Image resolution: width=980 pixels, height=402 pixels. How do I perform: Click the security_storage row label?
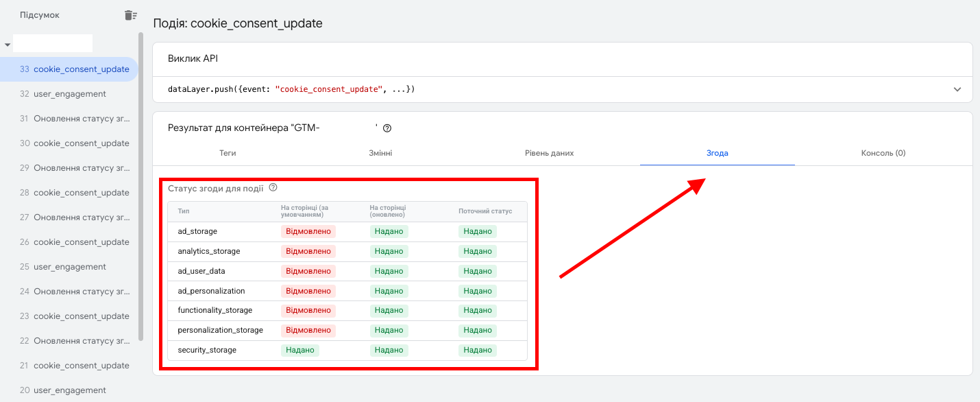click(x=207, y=350)
